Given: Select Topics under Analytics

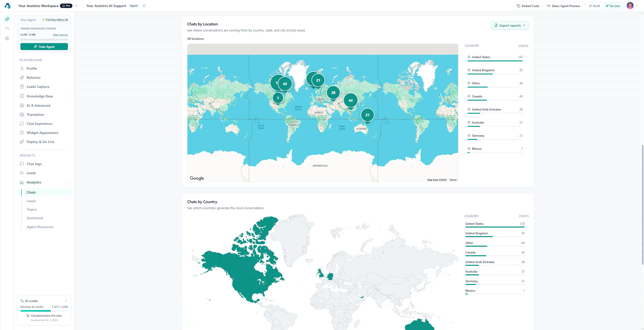Looking at the screenshot, I should (32, 209).
